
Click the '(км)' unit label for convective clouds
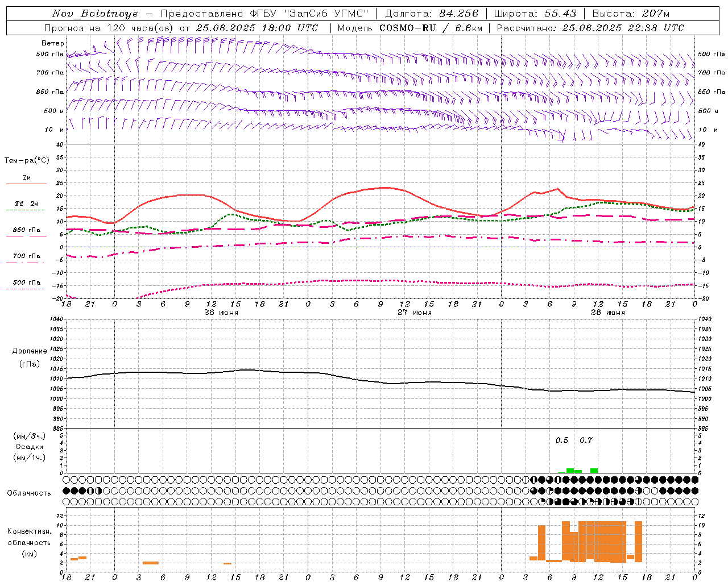[x=30, y=554]
